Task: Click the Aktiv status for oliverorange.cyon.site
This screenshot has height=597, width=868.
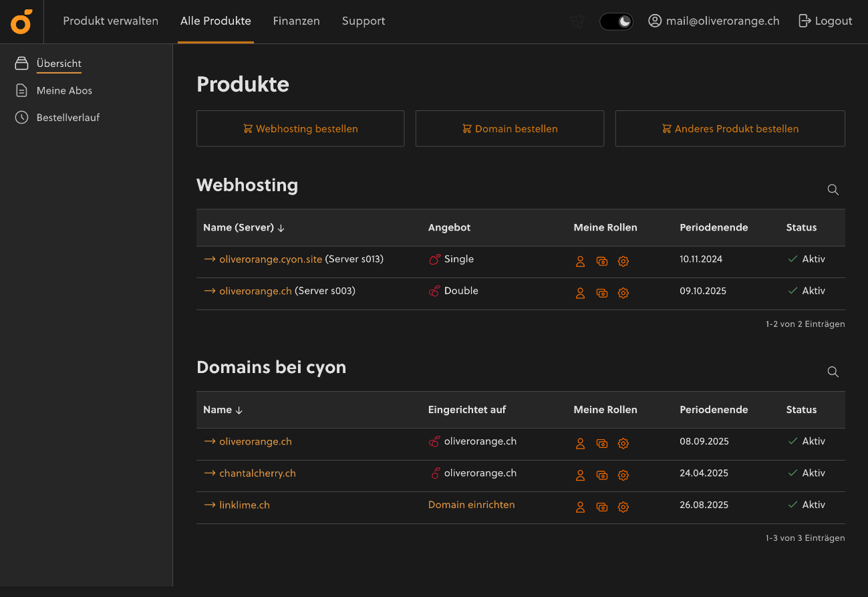Action: pos(807,259)
